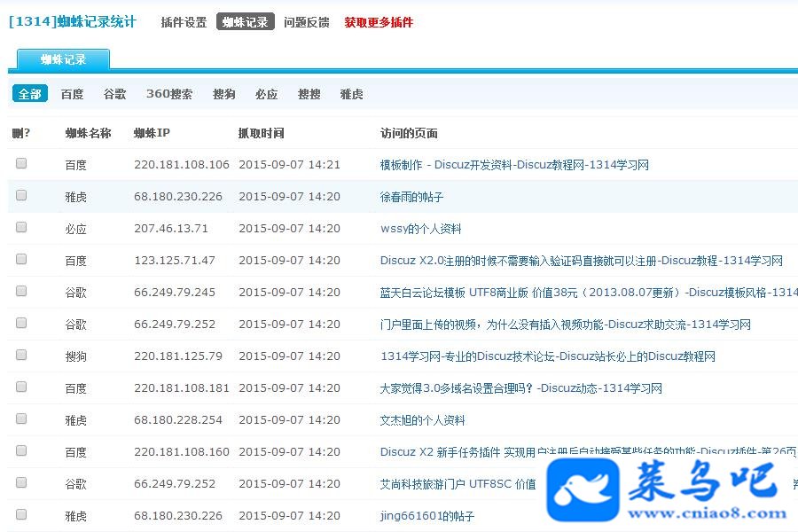Viewport: 798px width, 532px height.
Task: Tick the checkbox for IP 220.181.108.160
Action: tap(21, 450)
